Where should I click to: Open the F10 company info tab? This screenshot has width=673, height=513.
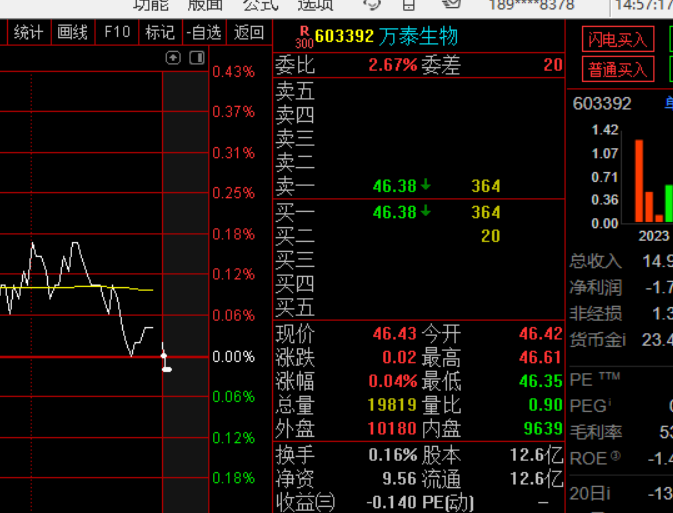[117, 32]
